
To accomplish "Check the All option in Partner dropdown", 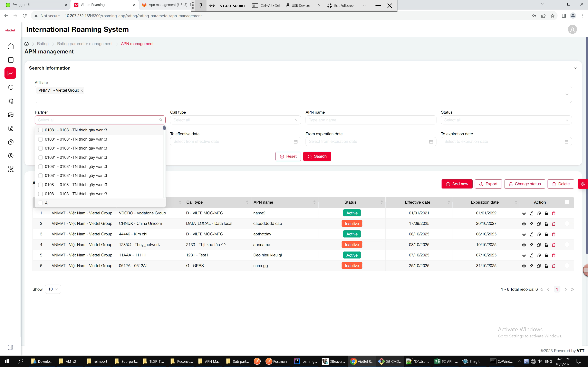I will click(41, 203).
